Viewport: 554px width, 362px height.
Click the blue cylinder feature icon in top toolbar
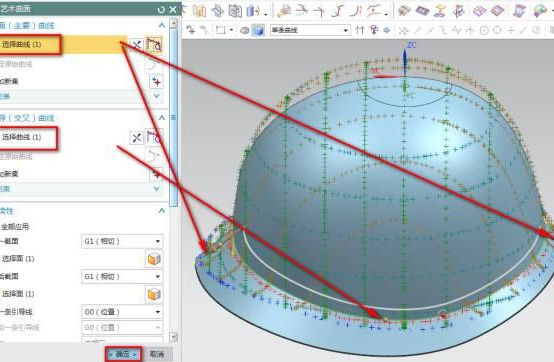[x=252, y=11]
